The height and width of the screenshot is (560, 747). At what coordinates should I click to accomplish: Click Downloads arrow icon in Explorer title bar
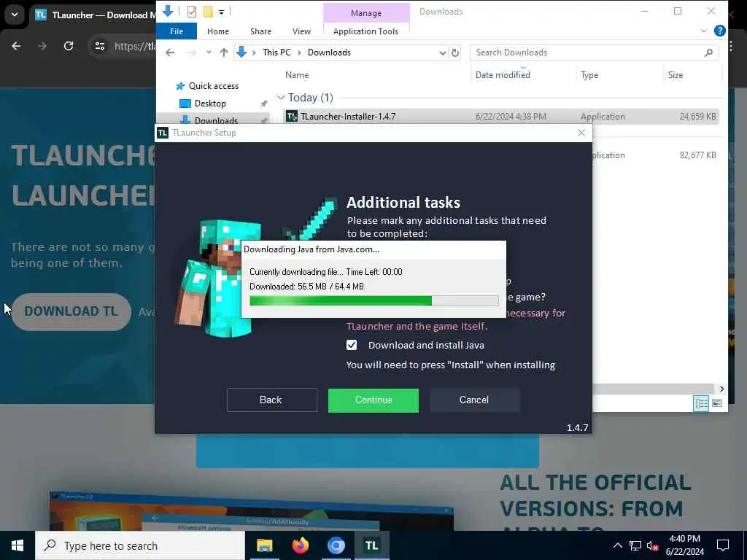pyautogui.click(x=168, y=11)
